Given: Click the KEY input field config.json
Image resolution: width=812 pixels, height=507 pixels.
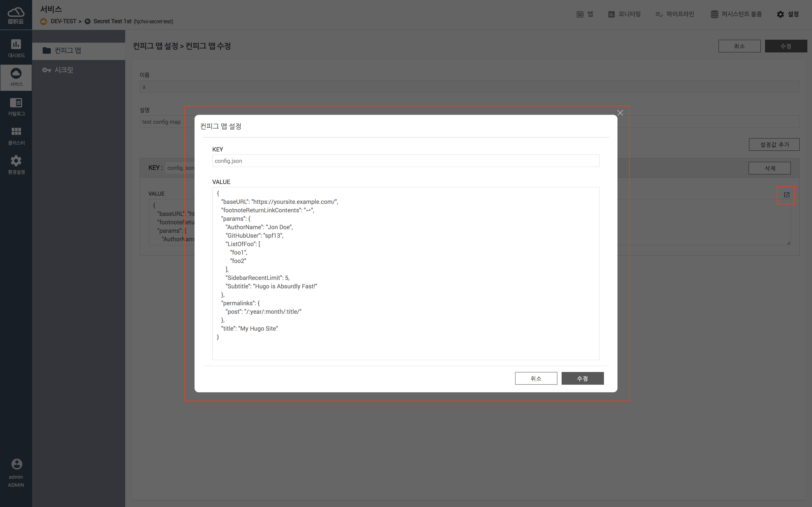Looking at the screenshot, I should [405, 161].
